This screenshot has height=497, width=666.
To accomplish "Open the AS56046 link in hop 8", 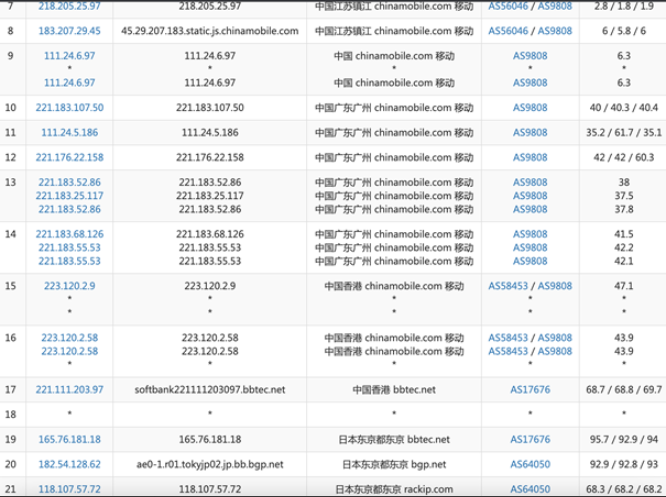I will click(508, 31).
